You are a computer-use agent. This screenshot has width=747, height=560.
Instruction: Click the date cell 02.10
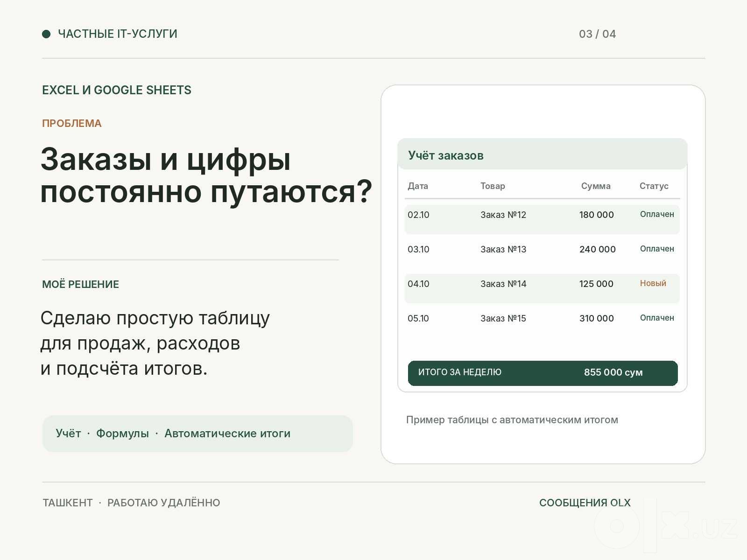point(418,215)
